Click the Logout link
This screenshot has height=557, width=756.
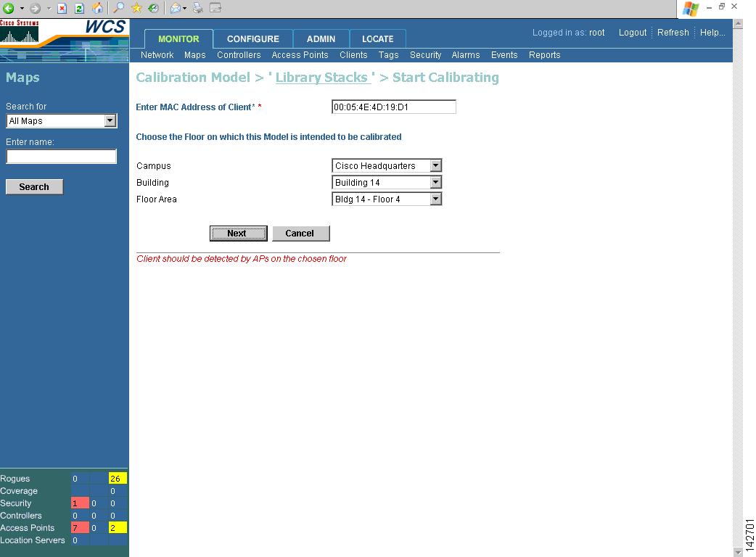point(633,33)
